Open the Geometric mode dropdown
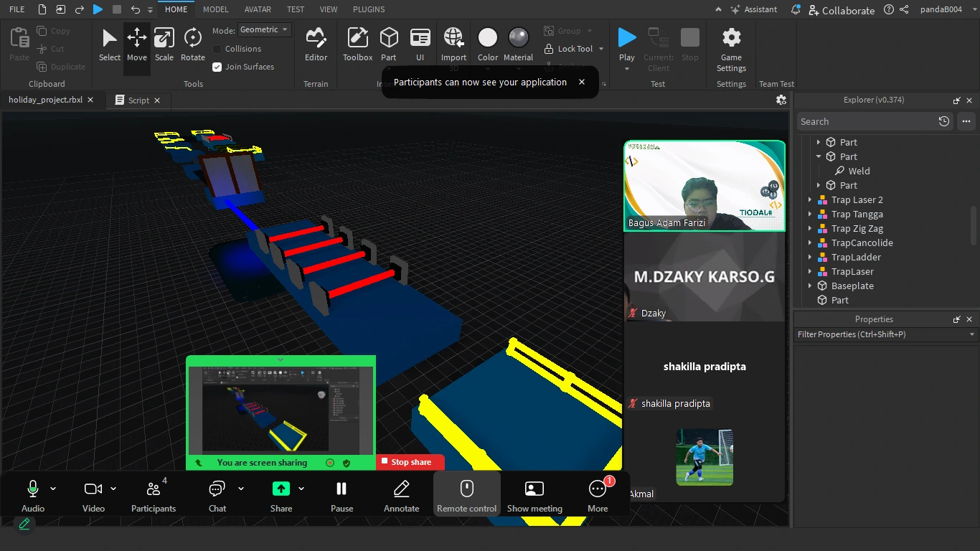The image size is (980, 551). [x=264, y=29]
